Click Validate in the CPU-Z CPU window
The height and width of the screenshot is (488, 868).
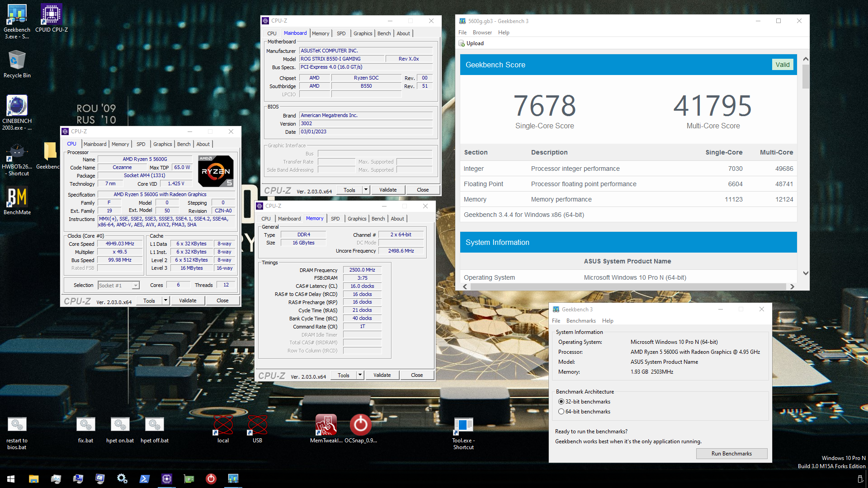pos(188,300)
